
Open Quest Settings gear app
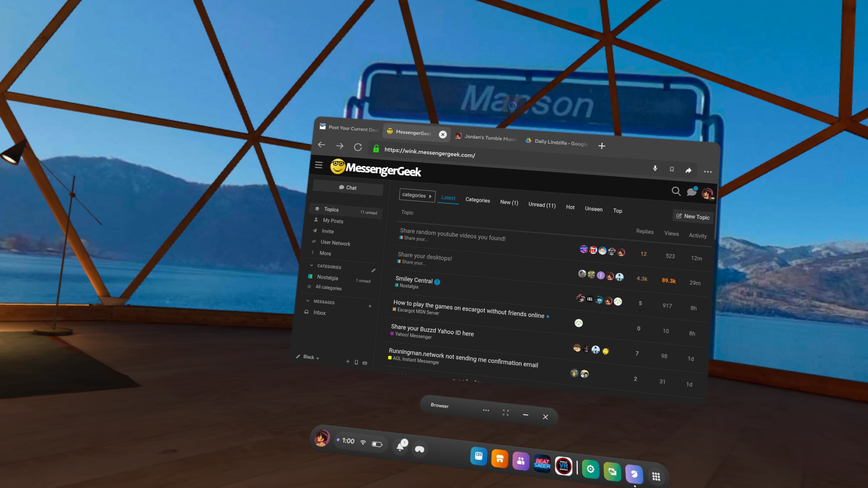click(x=590, y=469)
